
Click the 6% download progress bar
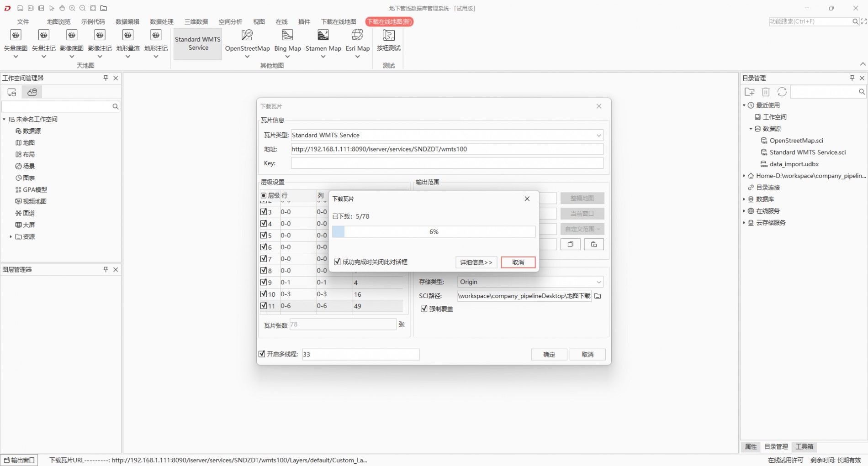click(x=434, y=232)
